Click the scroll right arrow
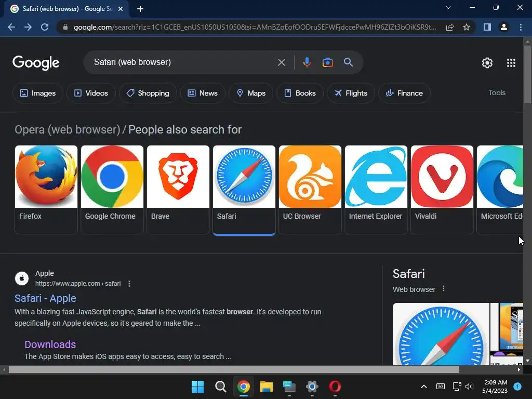Screen dimensions: 532x399 click(519, 369)
